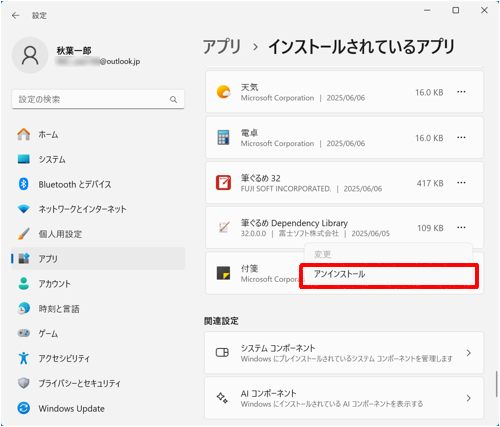Click the 32.0.0.0 version text
The width and height of the screenshot is (500, 427).
pyautogui.click(x=253, y=233)
